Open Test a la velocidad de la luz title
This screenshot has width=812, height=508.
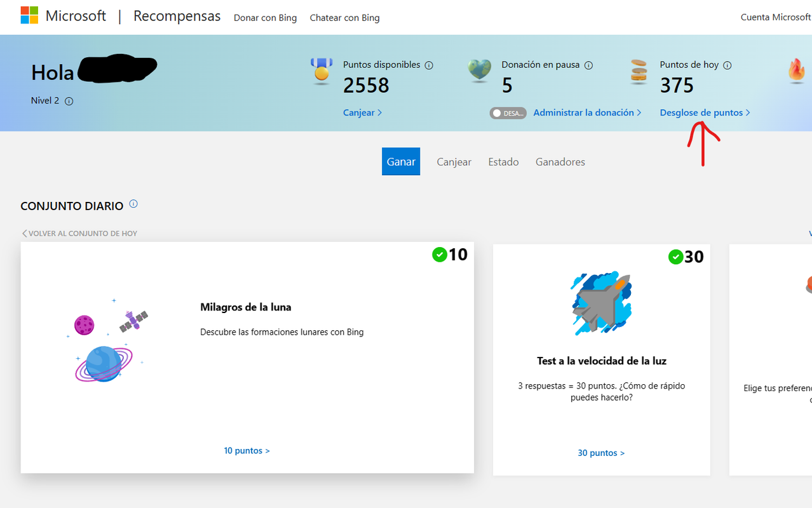pos(602,361)
